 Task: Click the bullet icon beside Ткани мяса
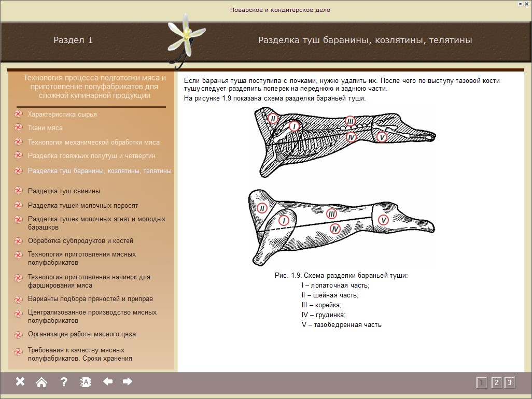coord(19,128)
